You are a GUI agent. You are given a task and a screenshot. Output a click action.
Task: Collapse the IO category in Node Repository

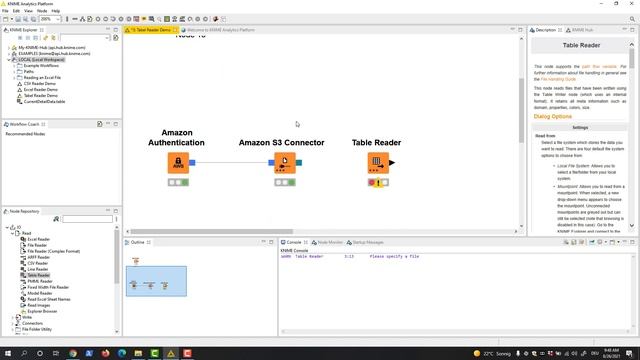[x=7, y=227]
